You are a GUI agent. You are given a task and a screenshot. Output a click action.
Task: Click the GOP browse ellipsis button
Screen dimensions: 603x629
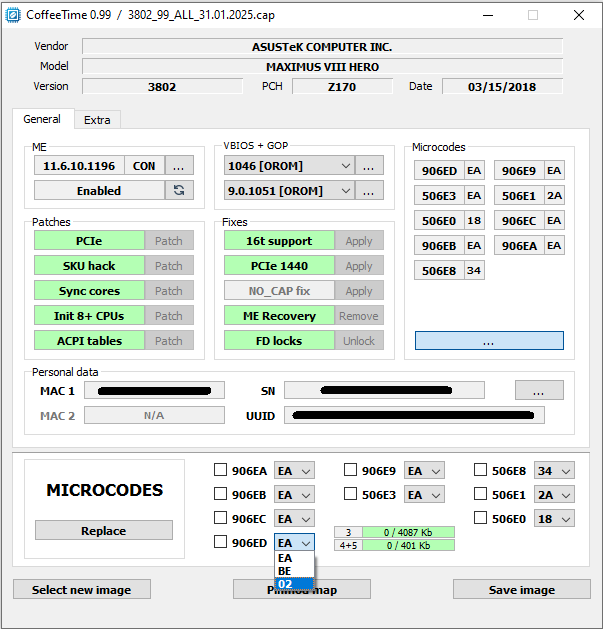(369, 190)
